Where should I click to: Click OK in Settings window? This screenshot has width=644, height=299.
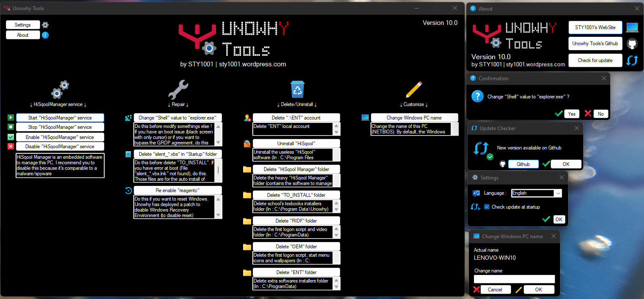pos(559,219)
